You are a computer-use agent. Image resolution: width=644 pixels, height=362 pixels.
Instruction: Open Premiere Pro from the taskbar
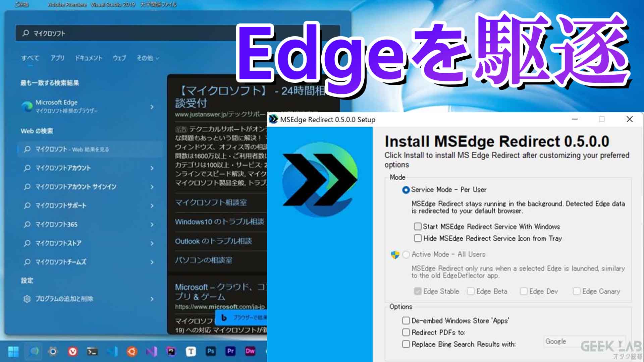coord(230,351)
